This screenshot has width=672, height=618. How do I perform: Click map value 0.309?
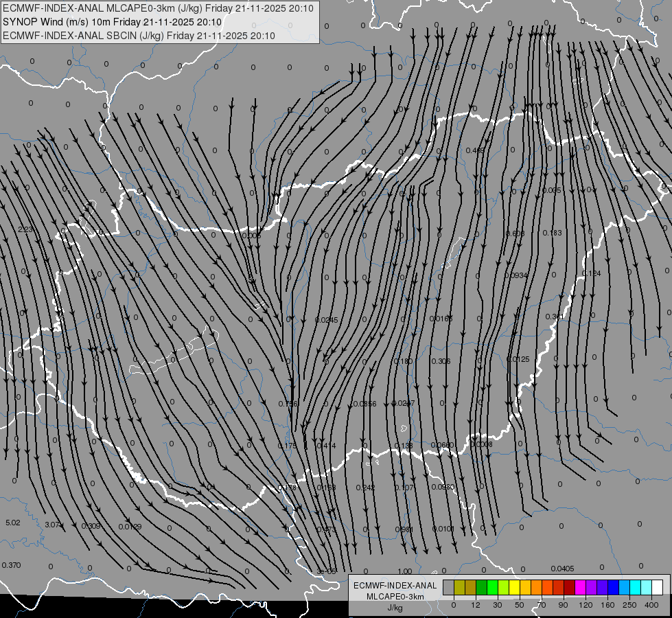coord(91,526)
